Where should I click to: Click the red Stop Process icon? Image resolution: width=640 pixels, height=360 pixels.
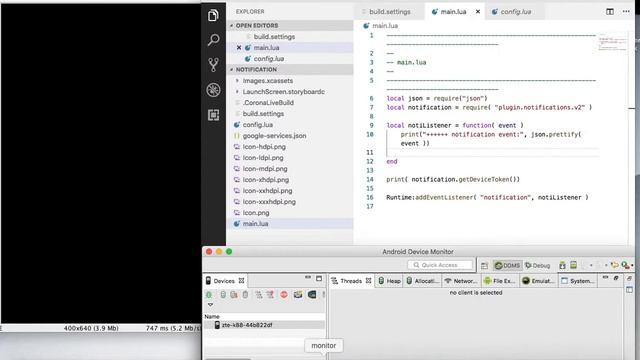click(x=284, y=295)
